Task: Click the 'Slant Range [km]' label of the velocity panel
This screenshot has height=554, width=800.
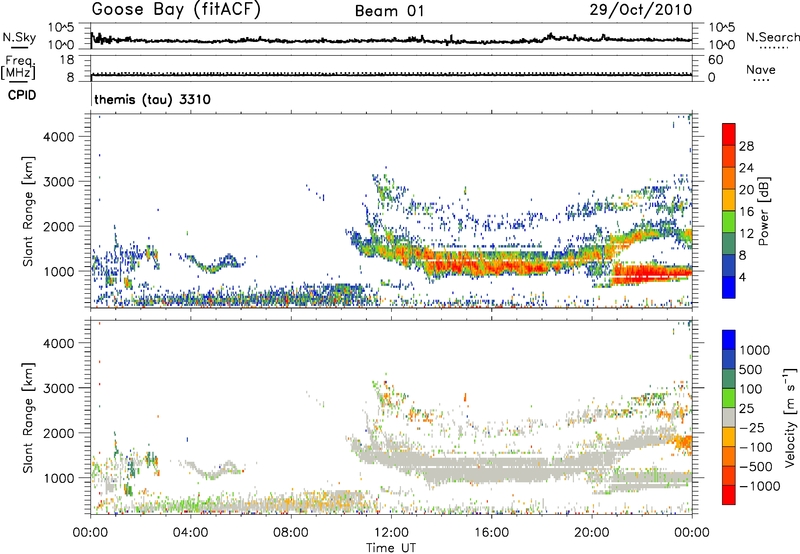Action: click(x=28, y=417)
